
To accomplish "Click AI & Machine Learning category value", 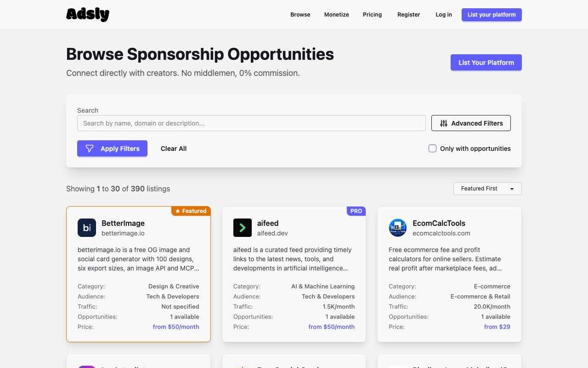I will tap(323, 286).
